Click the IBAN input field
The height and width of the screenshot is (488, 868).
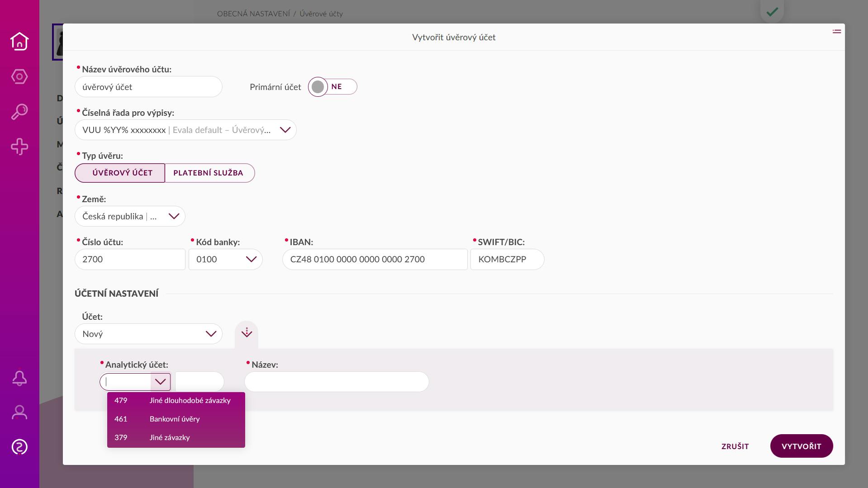[375, 259]
